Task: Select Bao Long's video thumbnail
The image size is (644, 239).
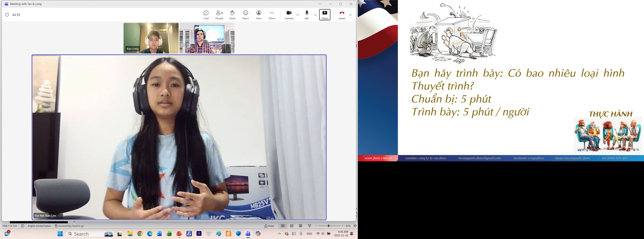Action: 151,38
